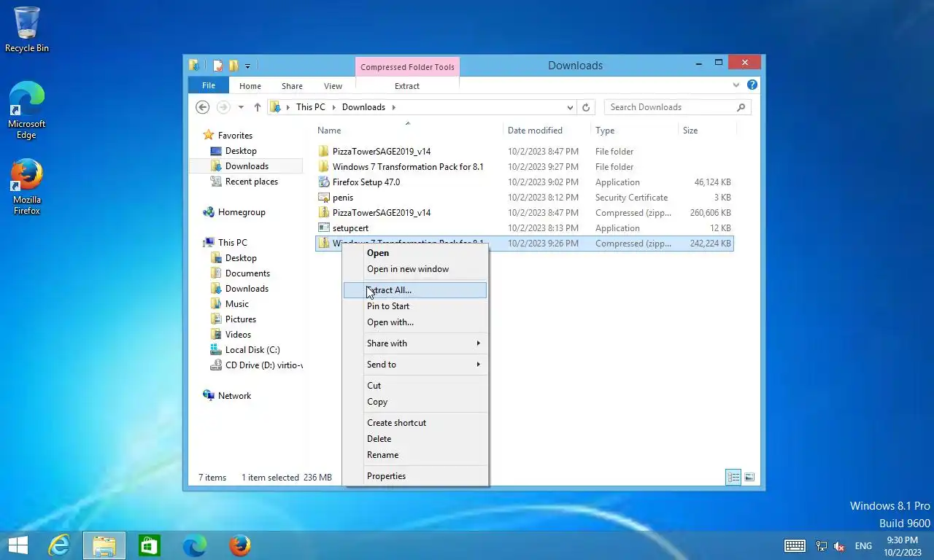Choose Create shortcut menu entry
Viewport: 934px width, 560px height.
click(x=415, y=423)
